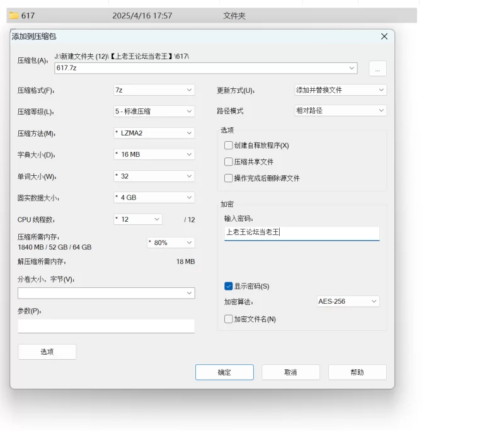Uncheck the show password (显示密码) checkbox
The width and height of the screenshot is (504, 431).
229,286
